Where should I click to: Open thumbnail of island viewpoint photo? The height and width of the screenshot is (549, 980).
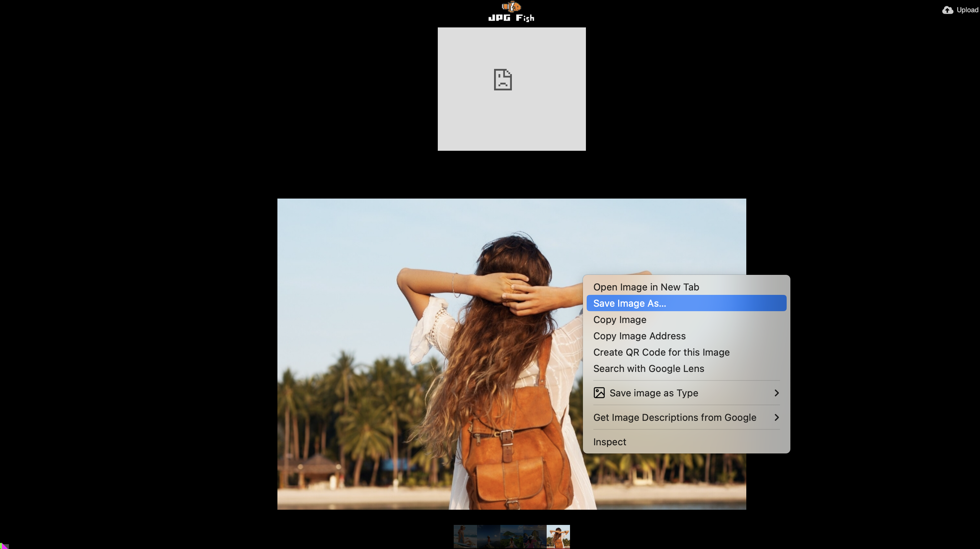pos(512,536)
